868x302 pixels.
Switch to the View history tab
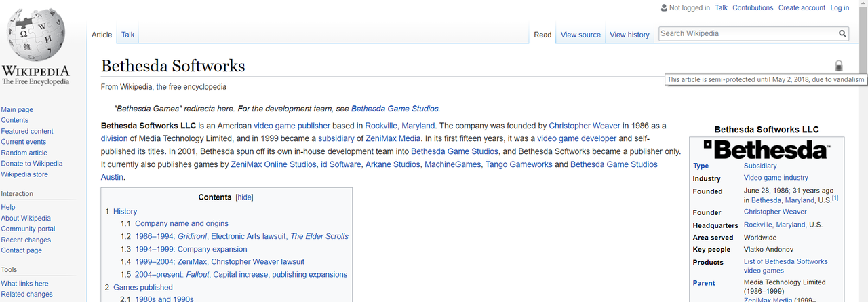pos(629,35)
